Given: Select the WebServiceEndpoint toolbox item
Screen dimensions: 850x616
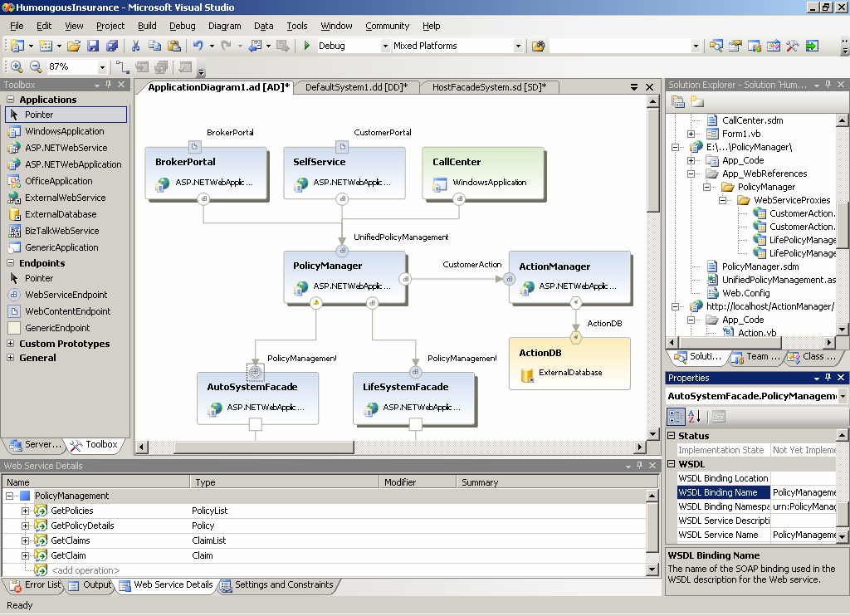Looking at the screenshot, I should pyautogui.click(x=66, y=295).
